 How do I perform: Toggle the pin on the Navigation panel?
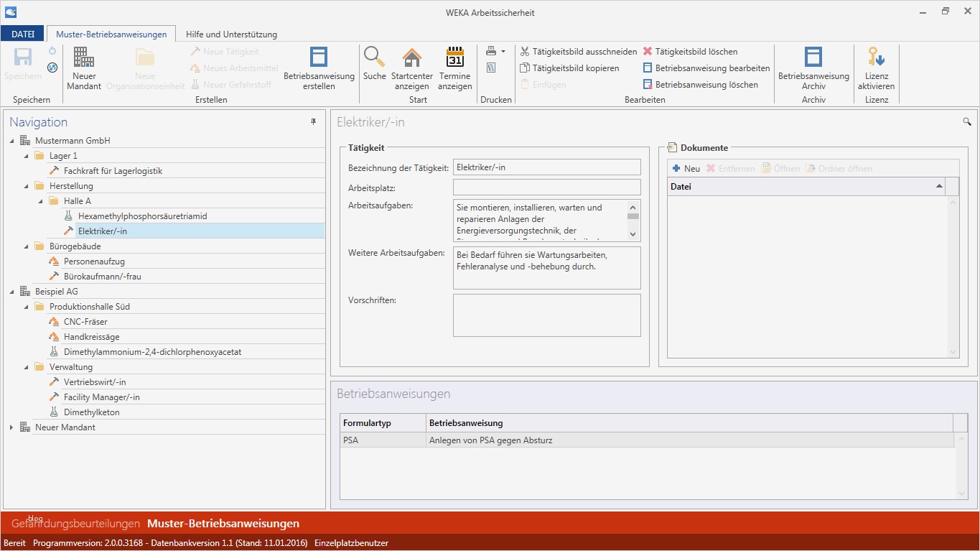[314, 122]
